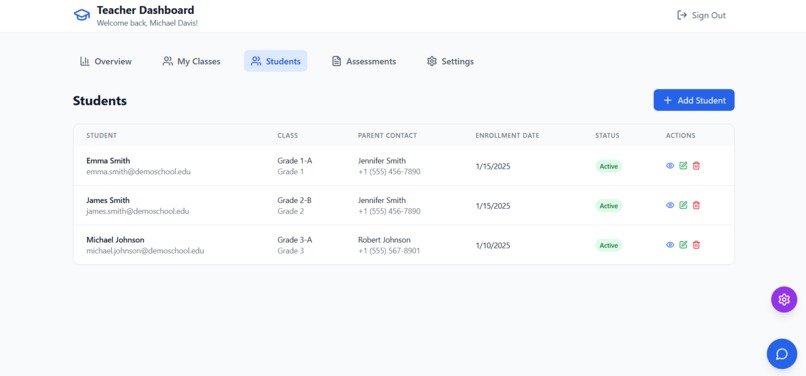The width and height of the screenshot is (806, 376).
Task: Click Emma Smith's 1/15/2025 enrollment date
Action: click(493, 166)
